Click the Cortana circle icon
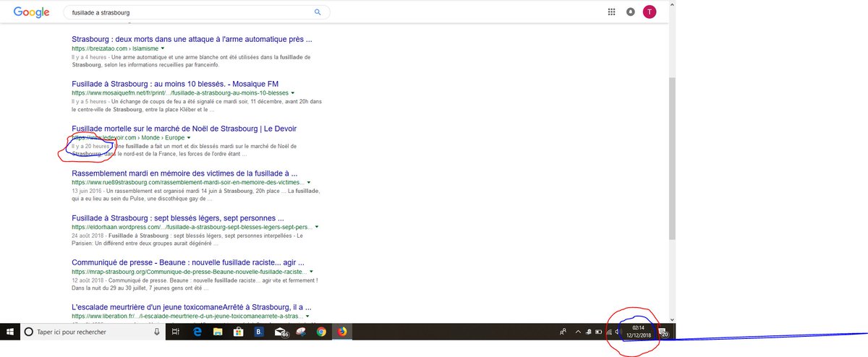The image size is (868, 357). [29, 332]
